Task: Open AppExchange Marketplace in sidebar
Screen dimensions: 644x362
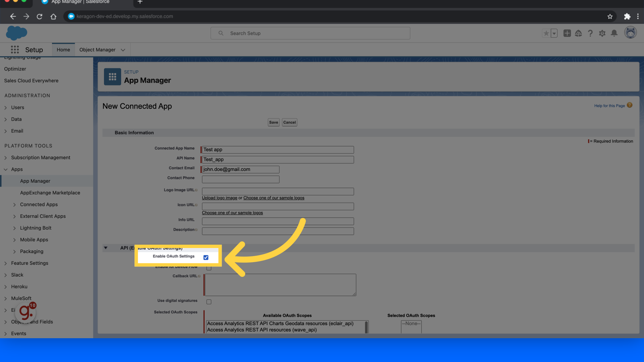Action: [x=50, y=193]
